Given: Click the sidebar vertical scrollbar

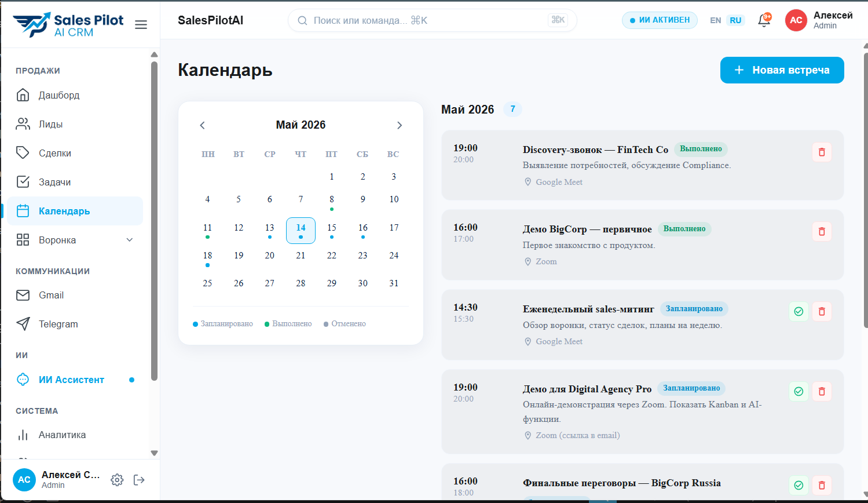Looking at the screenshot, I should point(154,220).
